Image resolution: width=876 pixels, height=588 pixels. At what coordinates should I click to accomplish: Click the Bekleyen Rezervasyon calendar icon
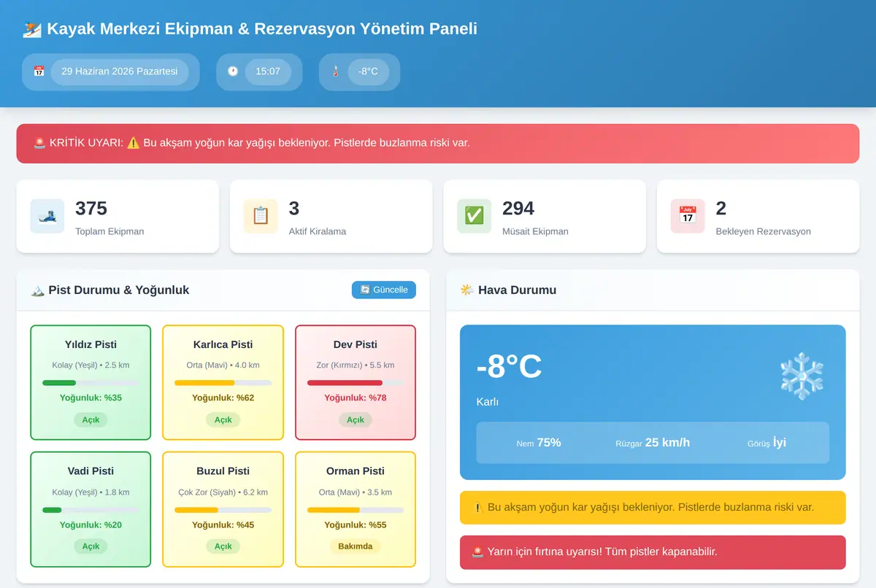[688, 216]
